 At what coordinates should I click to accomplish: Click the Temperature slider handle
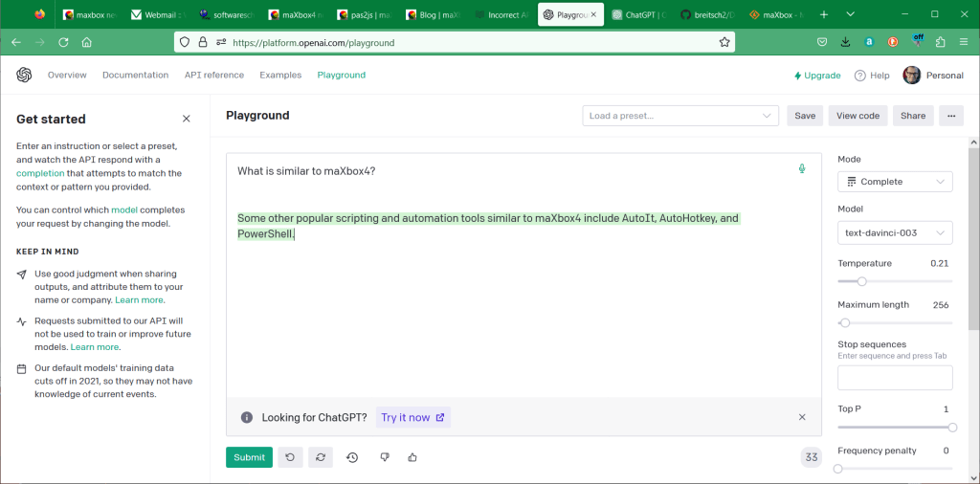point(862,281)
